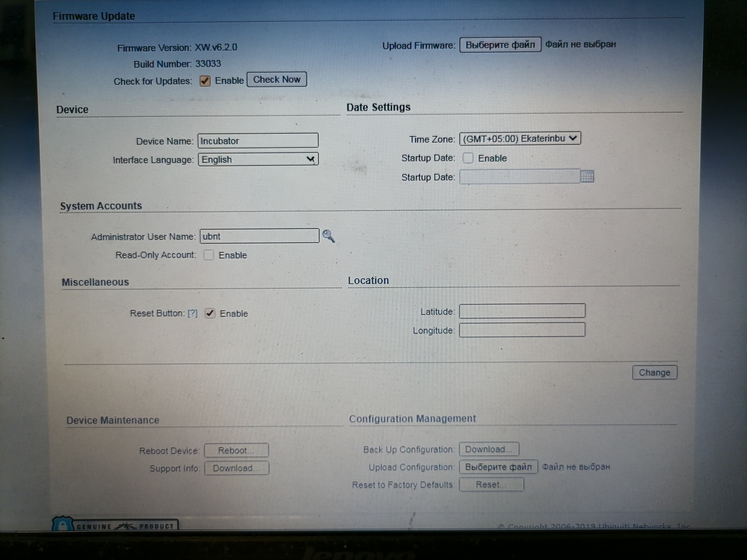Click Reset to Factory Defaults button
Image resolution: width=747 pixels, height=560 pixels.
pyautogui.click(x=491, y=485)
